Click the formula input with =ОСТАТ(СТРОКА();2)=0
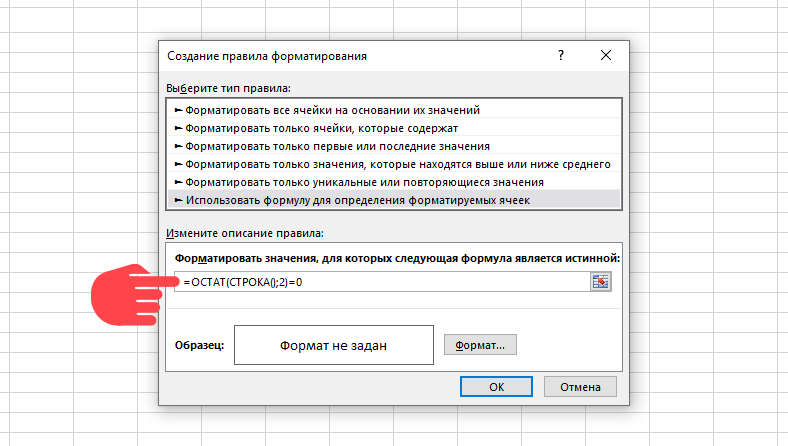Image resolution: width=788 pixels, height=446 pixels. click(382, 282)
